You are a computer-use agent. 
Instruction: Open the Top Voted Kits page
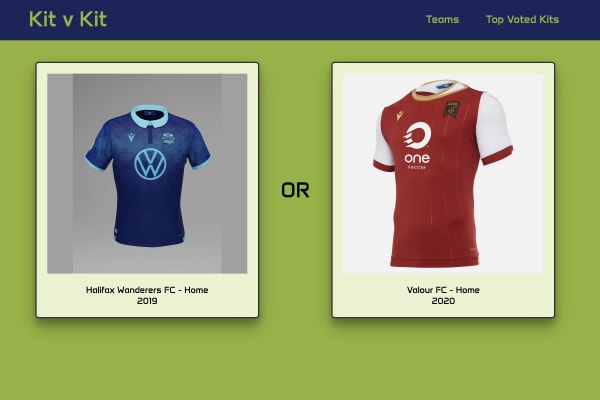522,20
